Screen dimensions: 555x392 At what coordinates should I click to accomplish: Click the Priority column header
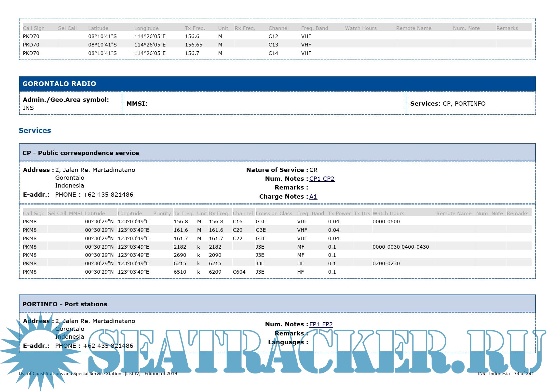pos(162,214)
